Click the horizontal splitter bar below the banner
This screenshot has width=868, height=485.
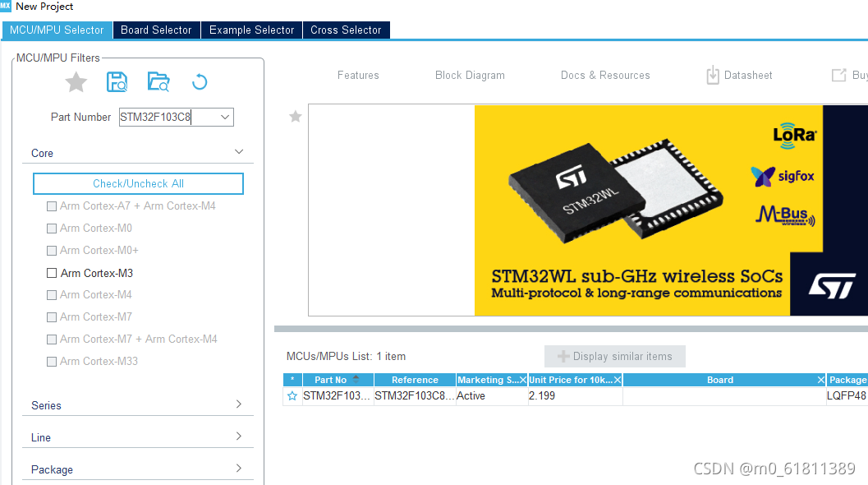572,329
